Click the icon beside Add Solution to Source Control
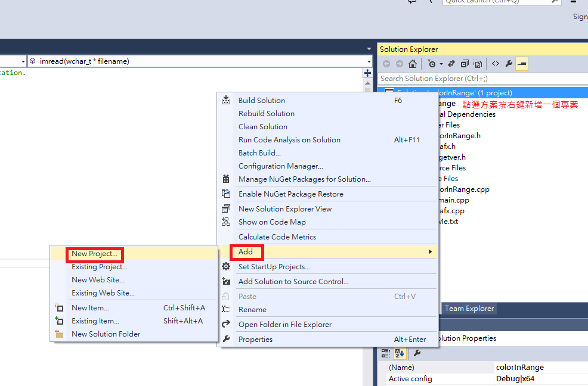 coord(226,281)
